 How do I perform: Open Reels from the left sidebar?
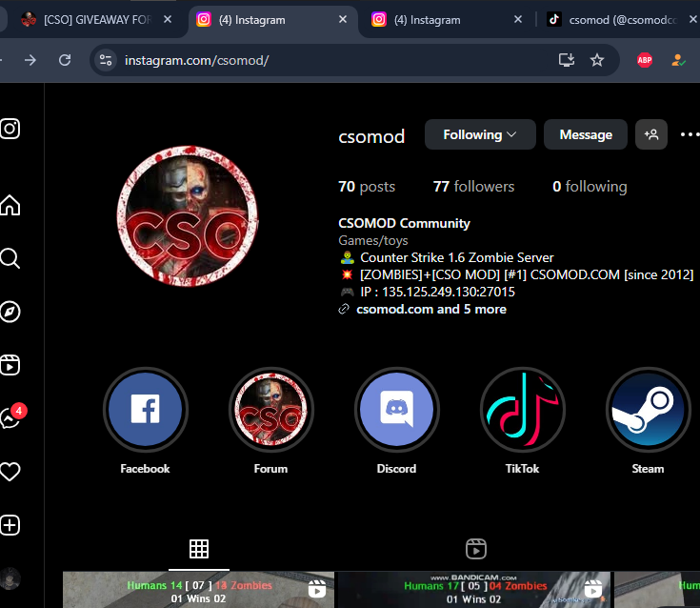(10, 365)
